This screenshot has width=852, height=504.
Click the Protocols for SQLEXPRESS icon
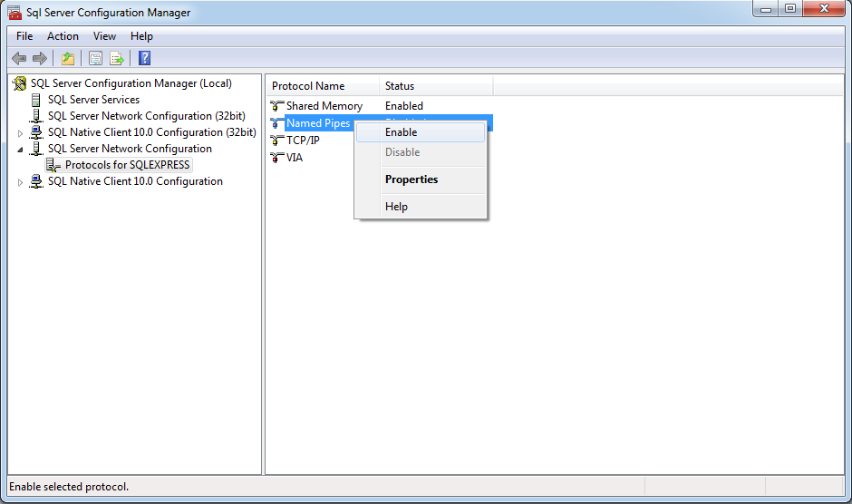coord(53,165)
